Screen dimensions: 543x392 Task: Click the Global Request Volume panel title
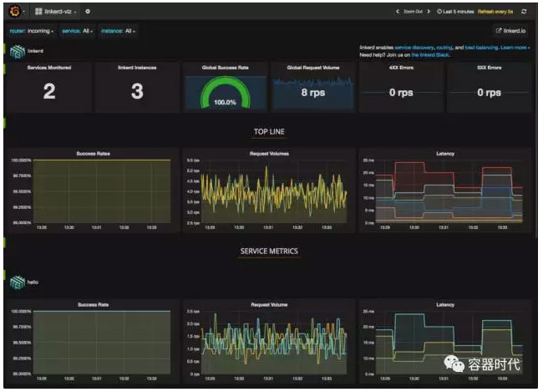313,68
